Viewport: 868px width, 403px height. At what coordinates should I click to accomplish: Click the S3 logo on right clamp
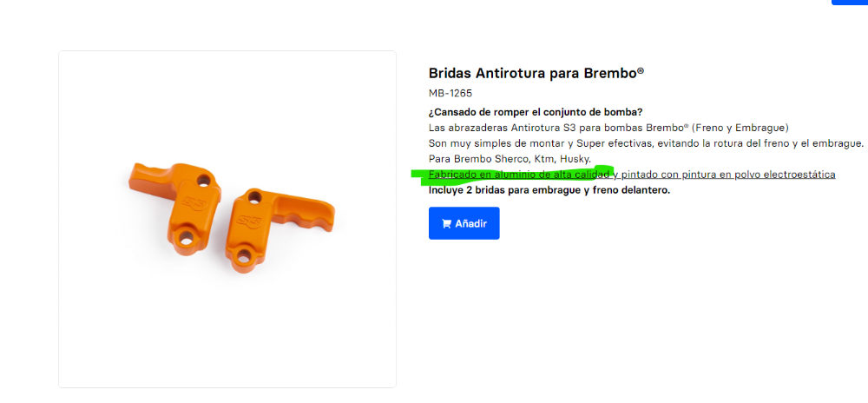[x=250, y=221]
